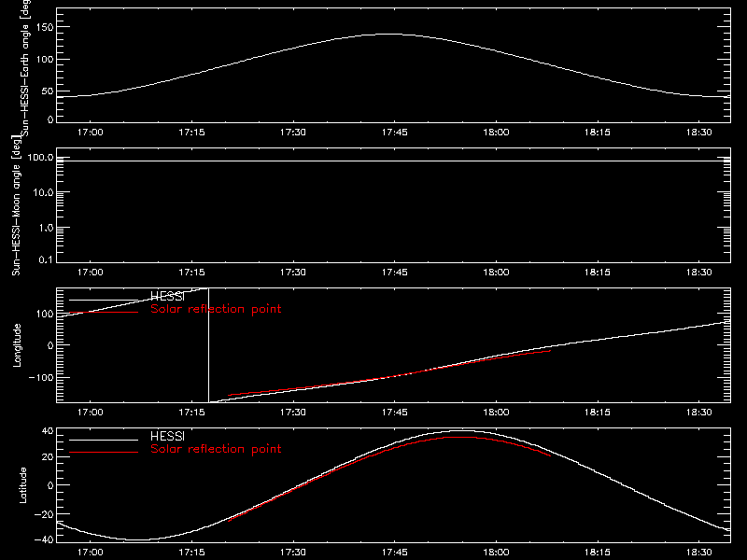The height and width of the screenshot is (560, 747).
Task: Select the "Sun-HESSI-Earth angle [deg]" axis title
Action: coord(25,68)
